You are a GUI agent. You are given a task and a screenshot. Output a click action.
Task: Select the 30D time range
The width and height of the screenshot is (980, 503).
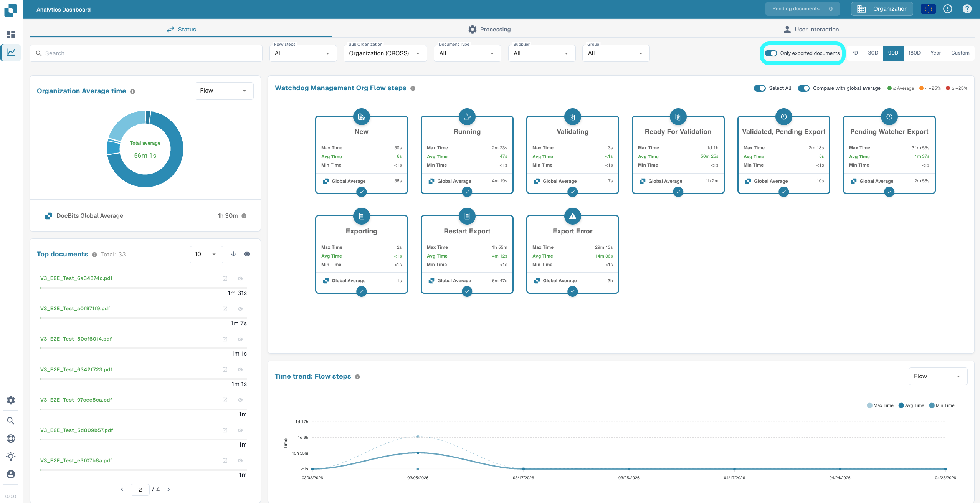coord(873,53)
